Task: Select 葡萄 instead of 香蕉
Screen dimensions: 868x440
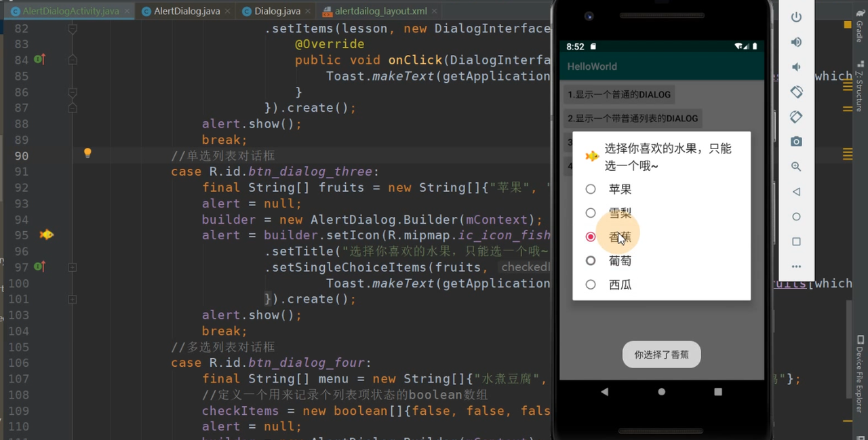Action: [x=591, y=260]
